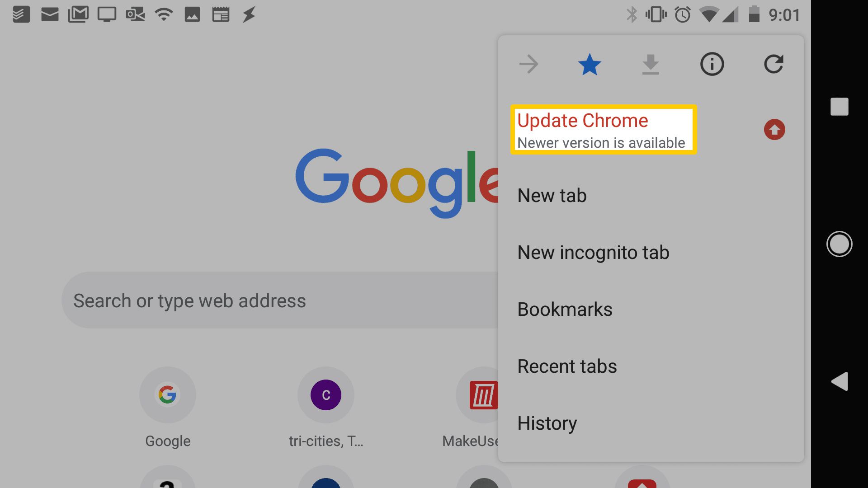Screen dimensions: 868x488
Task: Open Recent tabs menu entry
Action: (567, 366)
